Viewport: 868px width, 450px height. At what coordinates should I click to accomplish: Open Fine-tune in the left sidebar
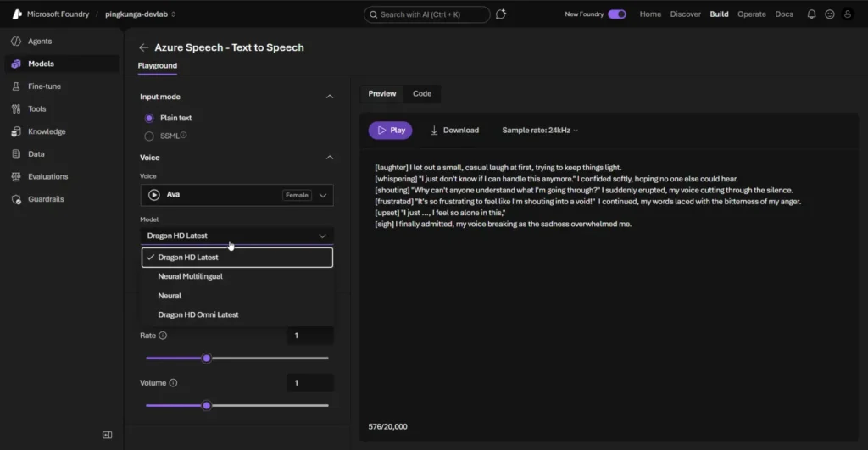click(x=44, y=86)
